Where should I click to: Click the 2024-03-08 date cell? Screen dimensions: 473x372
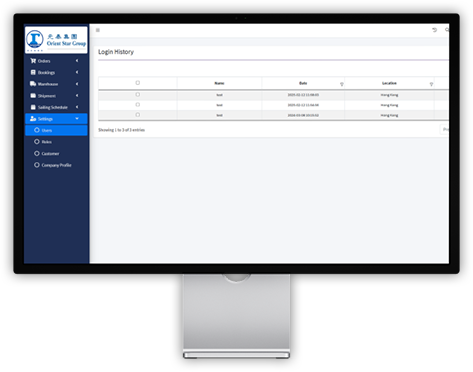[x=303, y=115]
